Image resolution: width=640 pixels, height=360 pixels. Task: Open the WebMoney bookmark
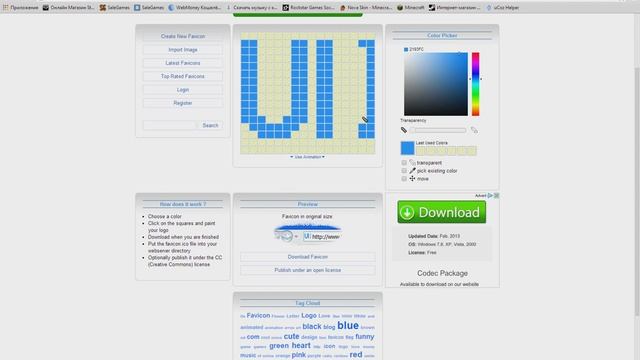pos(195,7)
